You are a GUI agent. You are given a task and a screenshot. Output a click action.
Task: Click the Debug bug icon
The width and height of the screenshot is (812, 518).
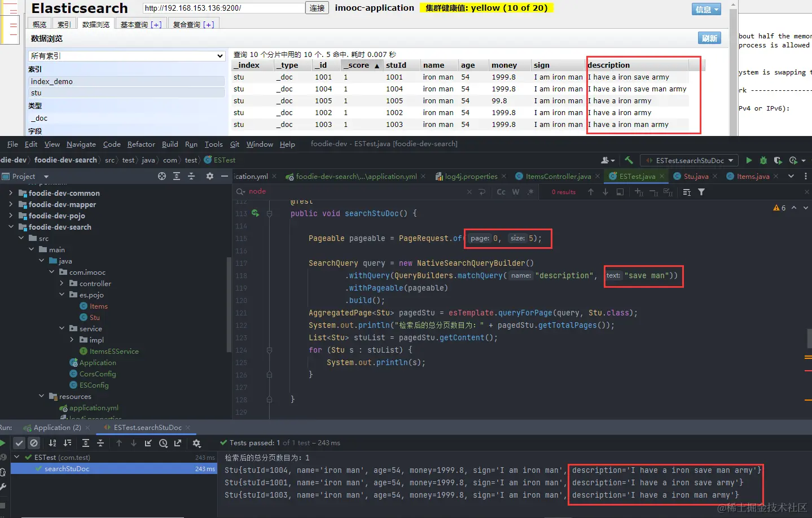pos(763,161)
